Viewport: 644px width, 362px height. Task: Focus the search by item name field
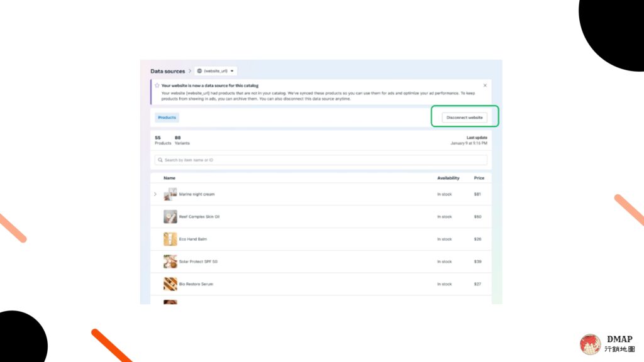[x=321, y=160]
